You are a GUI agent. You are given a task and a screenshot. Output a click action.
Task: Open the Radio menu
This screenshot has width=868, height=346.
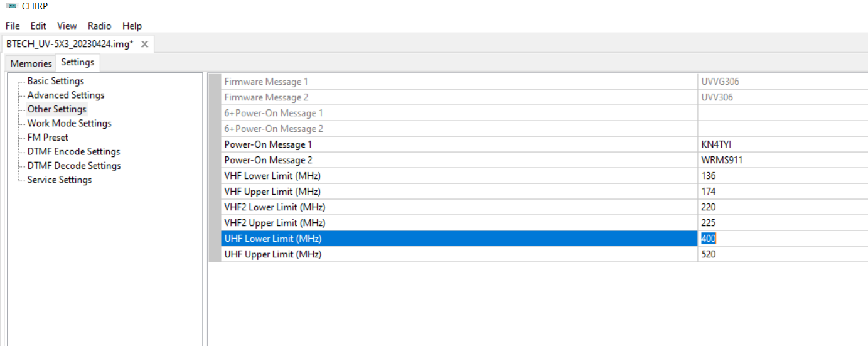click(99, 26)
